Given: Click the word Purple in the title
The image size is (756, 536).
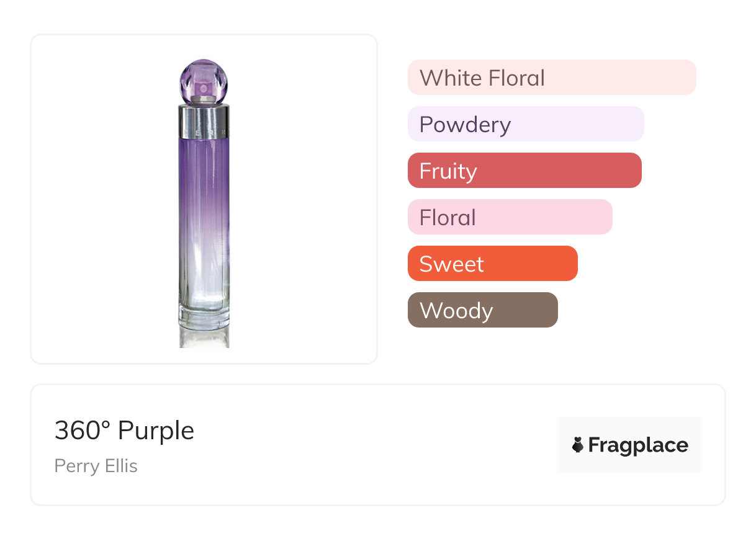Looking at the screenshot, I should click(x=156, y=431).
